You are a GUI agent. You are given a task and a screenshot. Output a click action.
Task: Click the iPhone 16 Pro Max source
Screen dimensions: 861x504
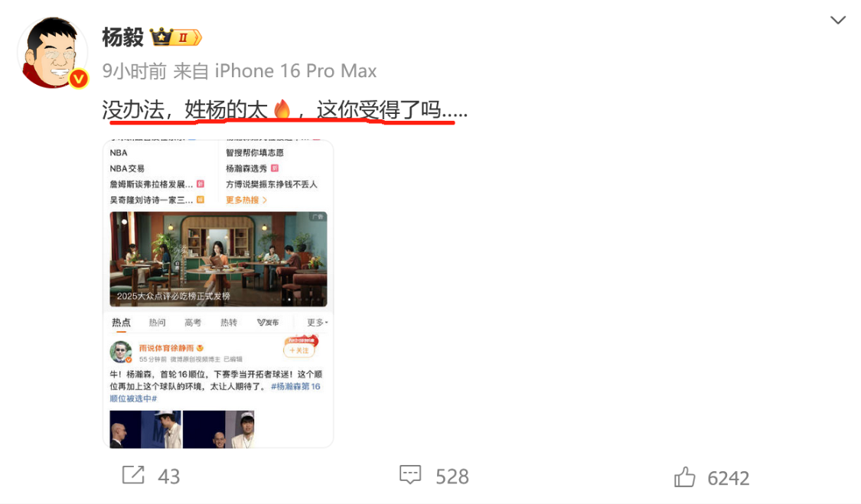click(295, 71)
